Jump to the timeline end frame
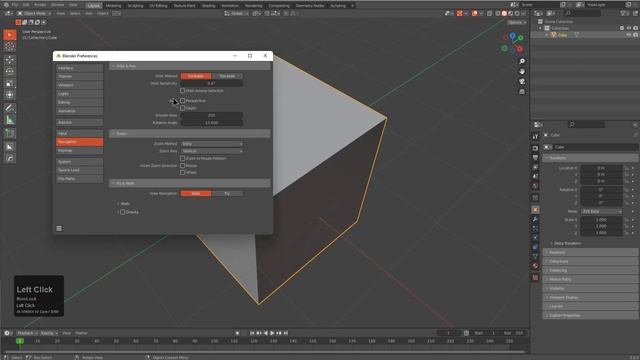The height and width of the screenshot is (360, 640). [x=286, y=333]
